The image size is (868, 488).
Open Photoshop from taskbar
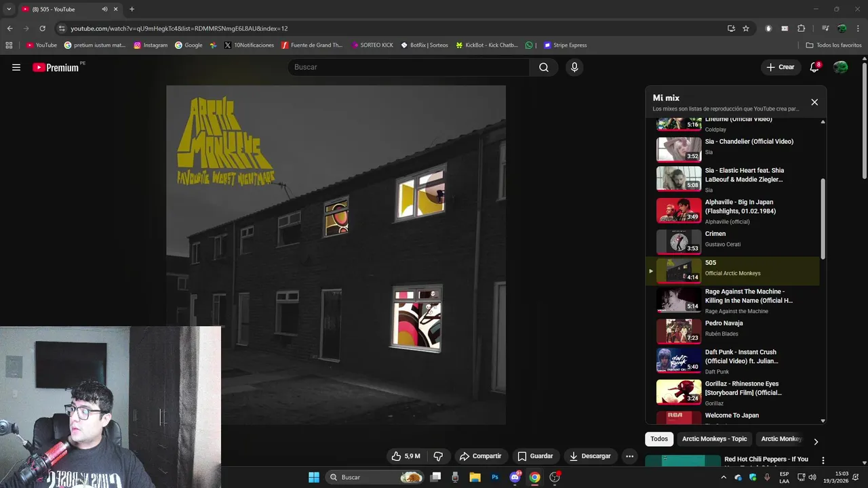[x=495, y=477]
